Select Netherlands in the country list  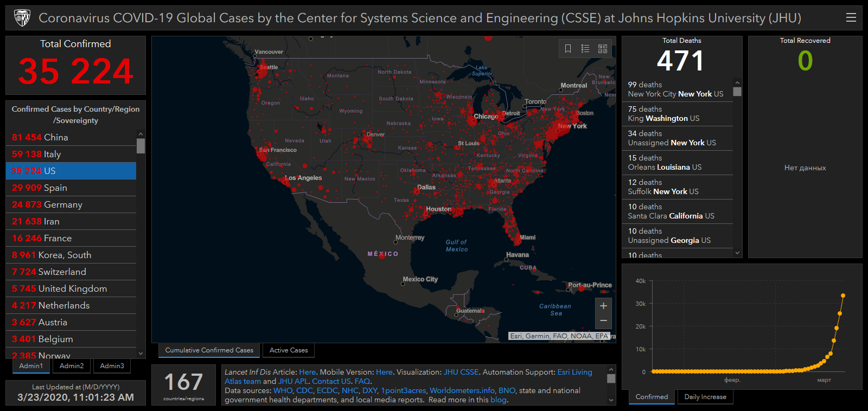71,305
